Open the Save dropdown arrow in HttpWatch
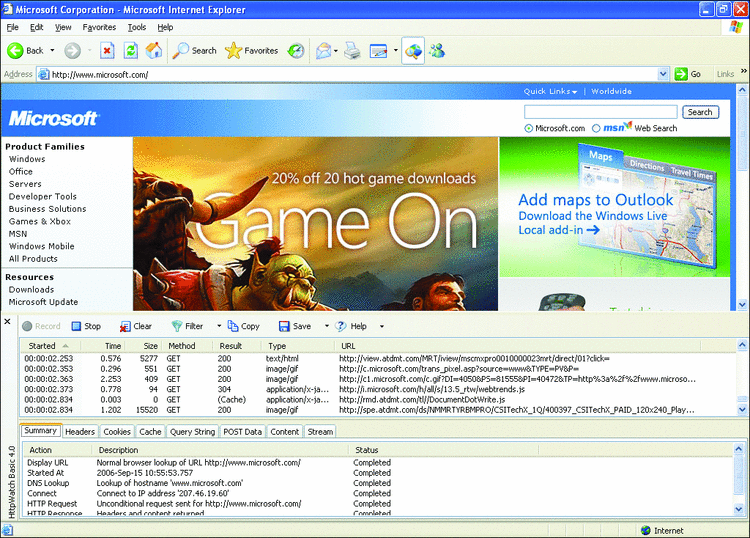The image size is (750, 538). pyautogui.click(x=327, y=326)
